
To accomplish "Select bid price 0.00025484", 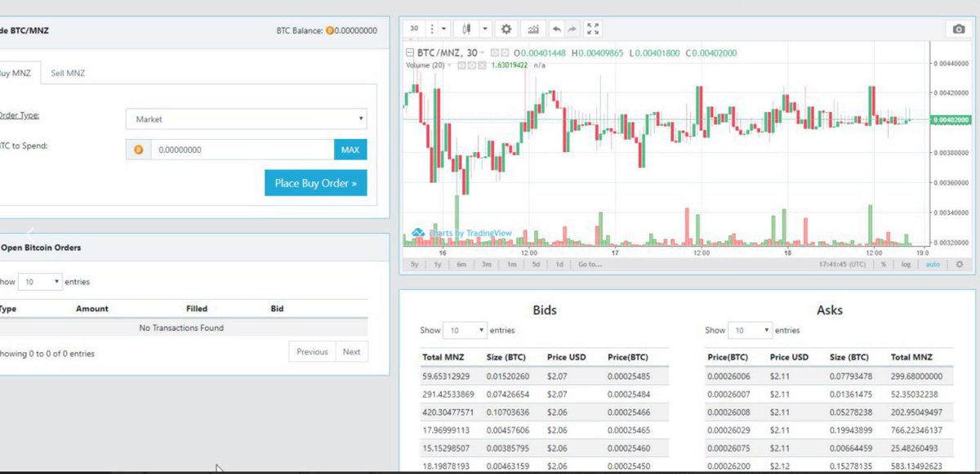I will coord(630,394).
